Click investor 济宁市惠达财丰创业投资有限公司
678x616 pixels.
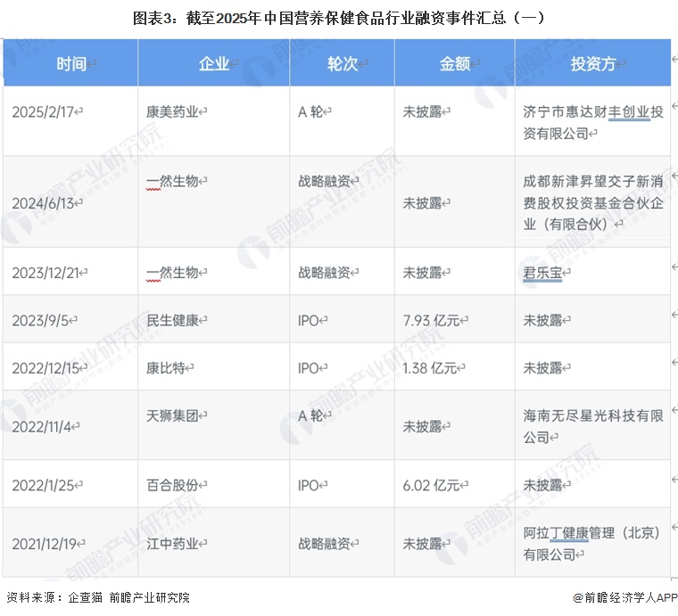click(593, 123)
